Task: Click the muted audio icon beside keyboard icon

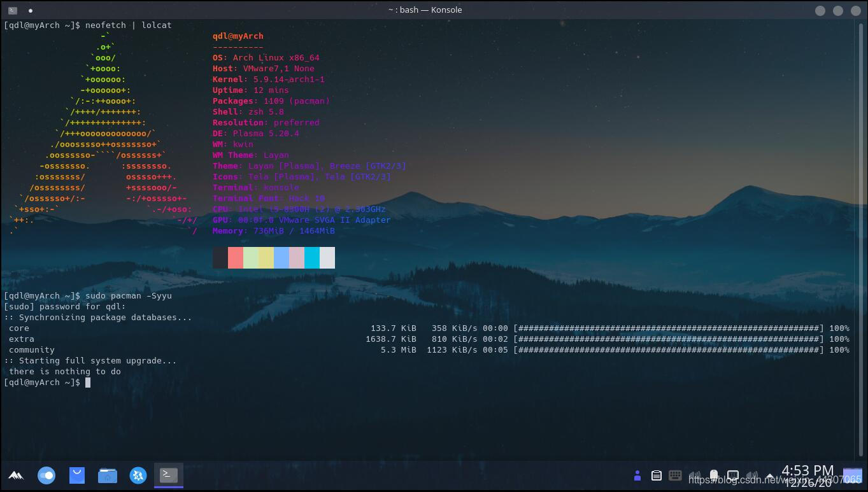Action: click(695, 475)
